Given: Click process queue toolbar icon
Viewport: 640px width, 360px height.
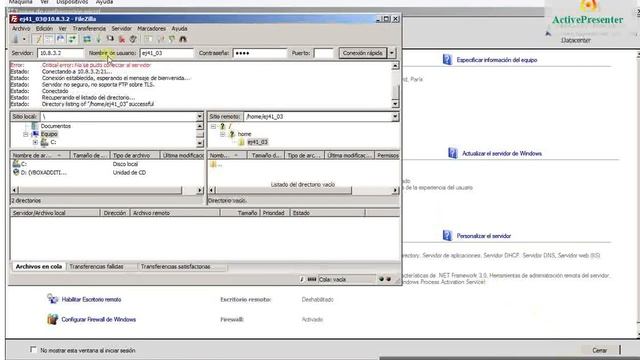Looking at the screenshot, I should tap(98, 39).
